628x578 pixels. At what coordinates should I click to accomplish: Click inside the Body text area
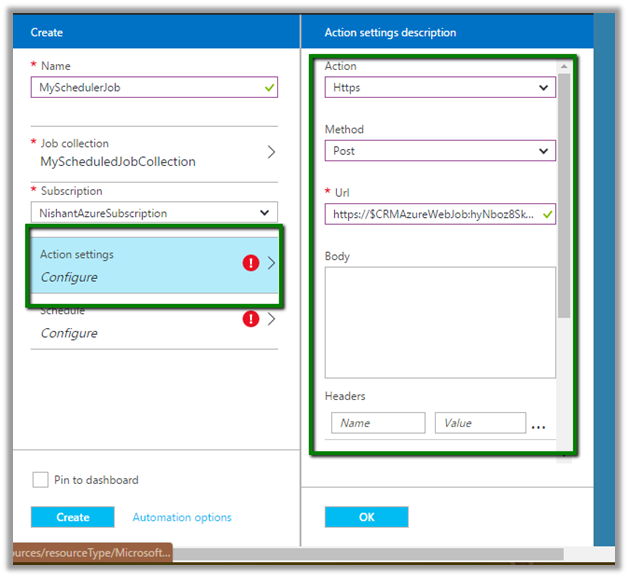pyautogui.click(x=440, y=322)
